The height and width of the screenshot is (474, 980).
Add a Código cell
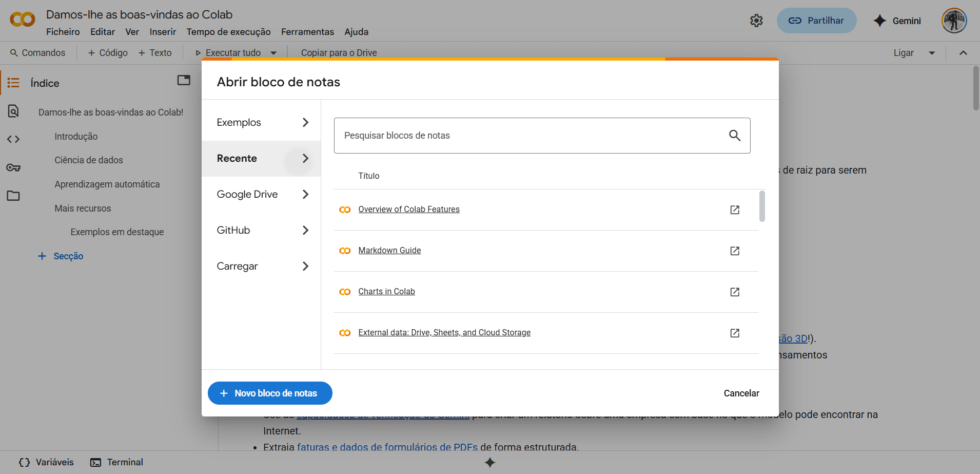pyautogui.click(x=108, y=53)
